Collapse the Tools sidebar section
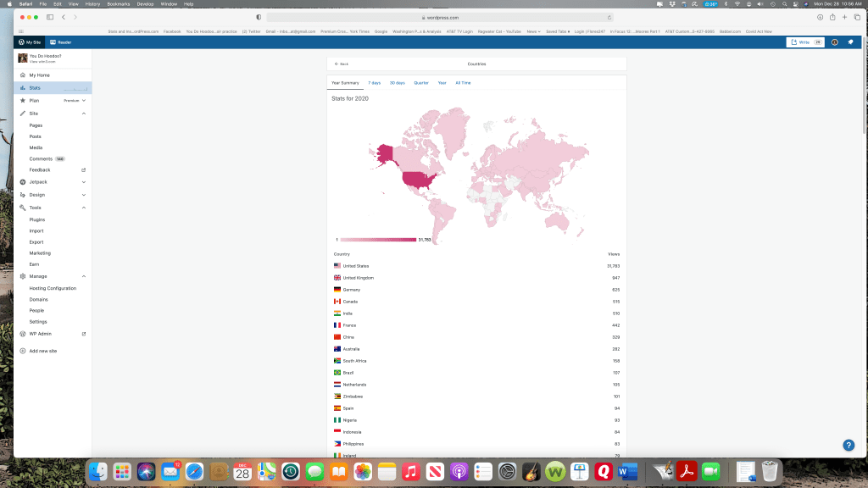868x488 pixels. [83, 208]
